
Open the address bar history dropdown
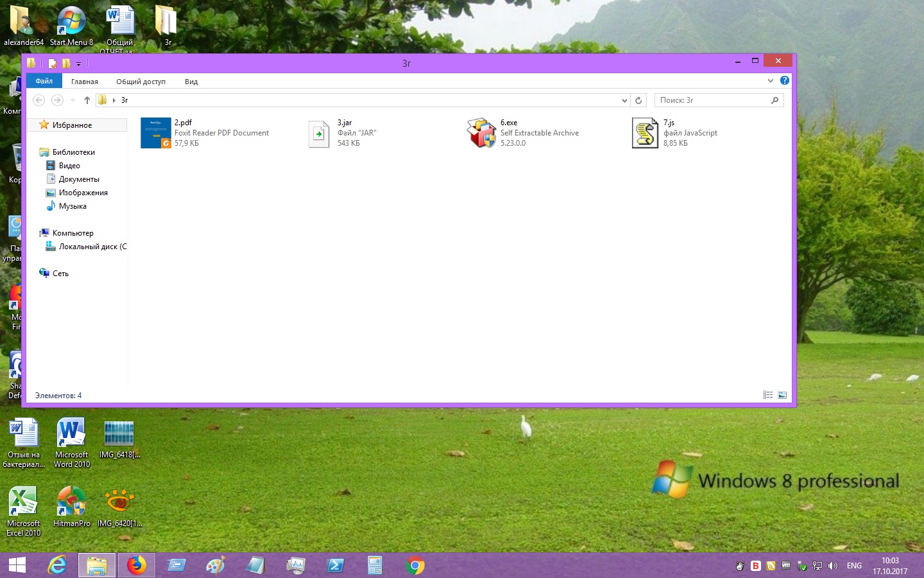point(624,100)
